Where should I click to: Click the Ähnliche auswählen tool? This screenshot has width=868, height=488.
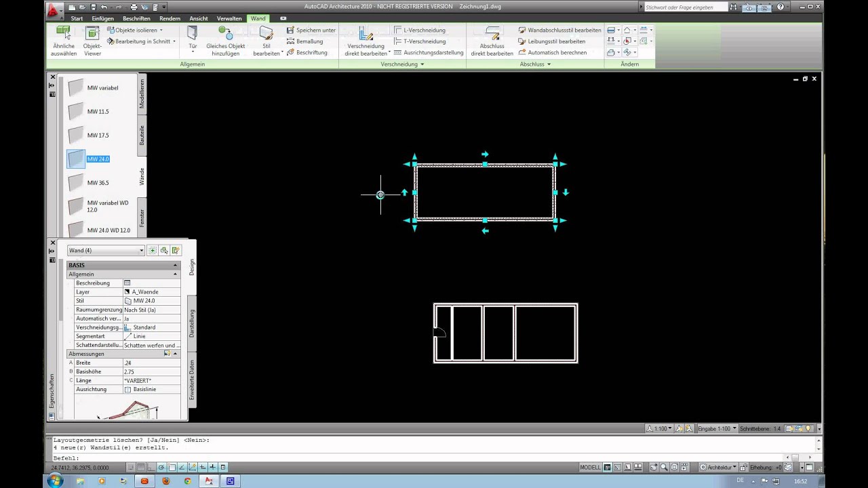click(64, 41)
